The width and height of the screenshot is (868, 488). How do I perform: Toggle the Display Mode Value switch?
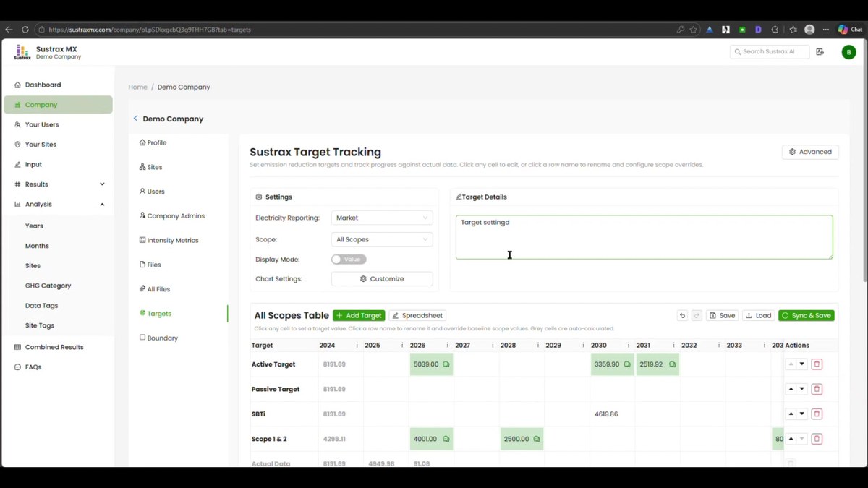(349, 259)
